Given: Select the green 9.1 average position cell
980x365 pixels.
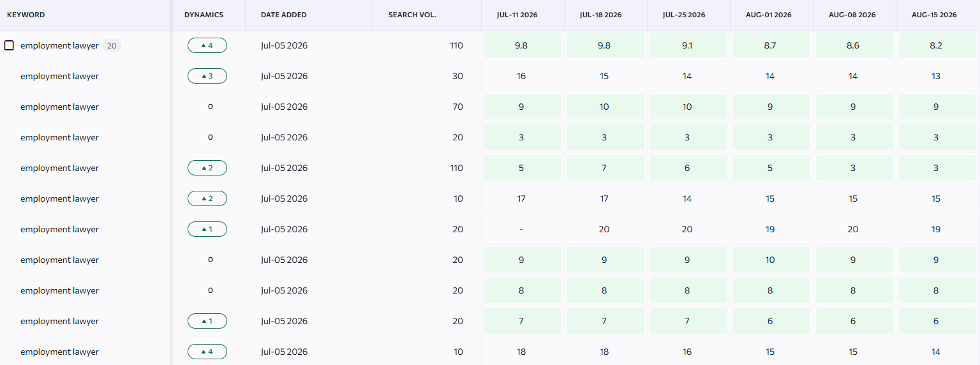Looking at the screenshot, I should pos(688,46).
